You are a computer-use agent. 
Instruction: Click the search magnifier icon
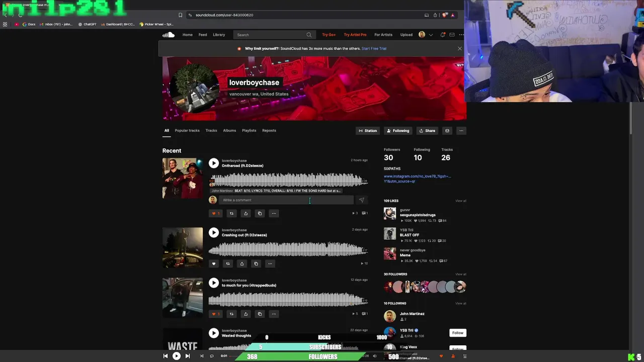coord(309,35)
